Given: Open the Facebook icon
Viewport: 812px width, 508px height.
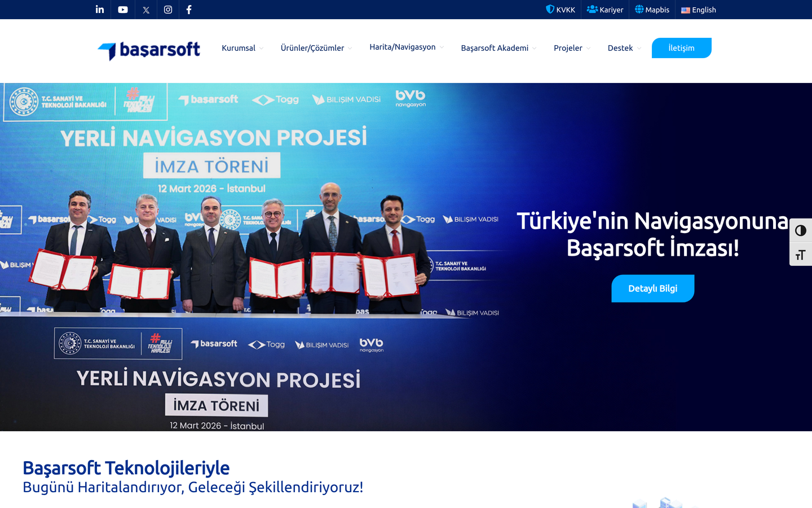Looking at the screenshot, I should pos(189,10).
